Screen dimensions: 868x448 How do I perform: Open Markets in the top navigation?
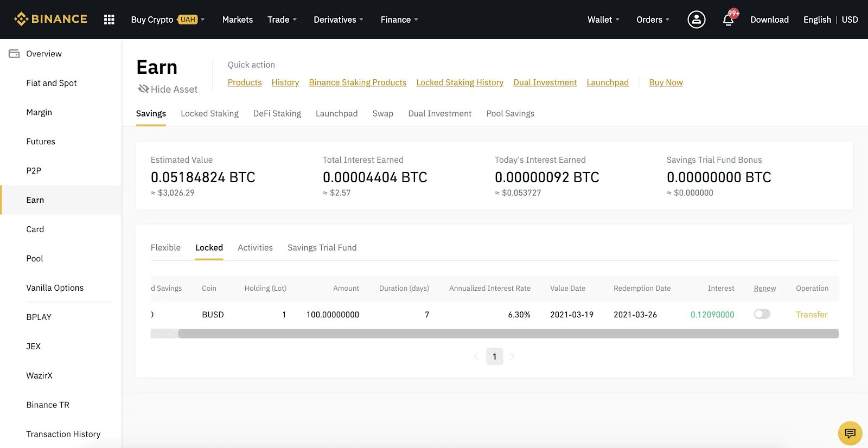(238, 20)
